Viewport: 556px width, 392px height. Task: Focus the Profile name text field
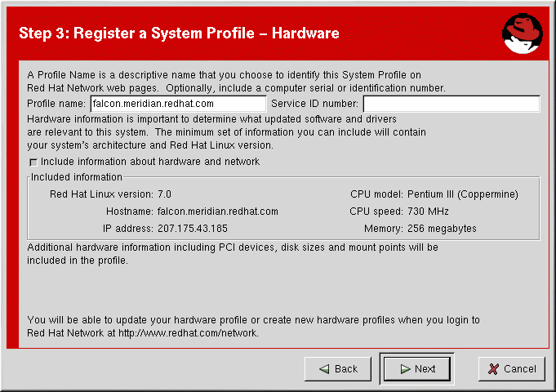[x=178, y=104]
